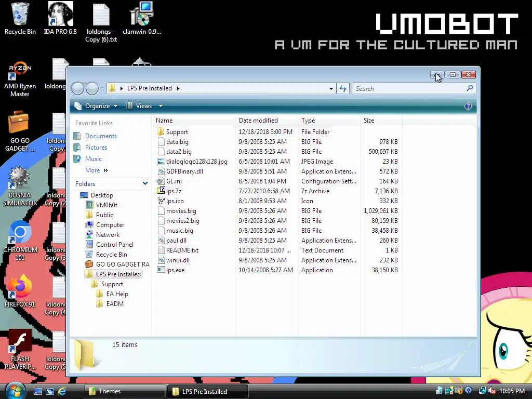
Task: Open the recent pages dropdown arrow
Action: pos(102,89)
